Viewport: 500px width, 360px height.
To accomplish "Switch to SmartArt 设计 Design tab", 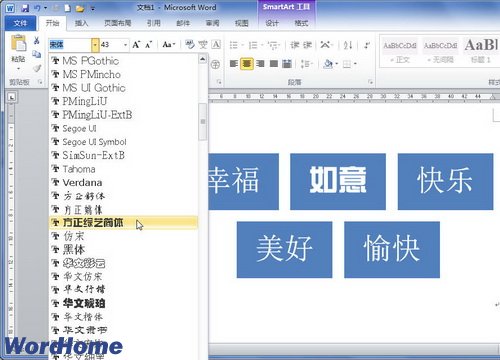I will (x=272, y=23).
